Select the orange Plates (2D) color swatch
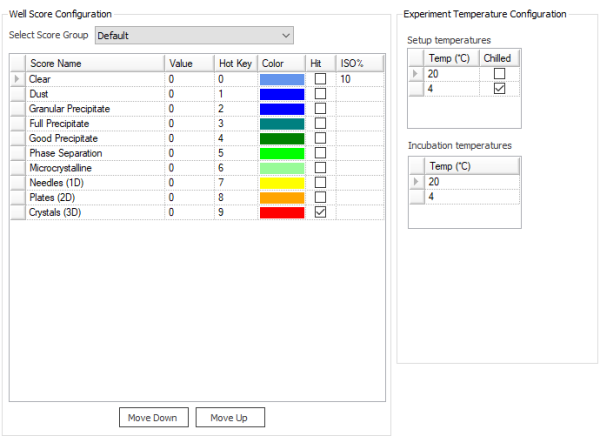Viewport: 600px width, 436px height. [x=281, y=198]
